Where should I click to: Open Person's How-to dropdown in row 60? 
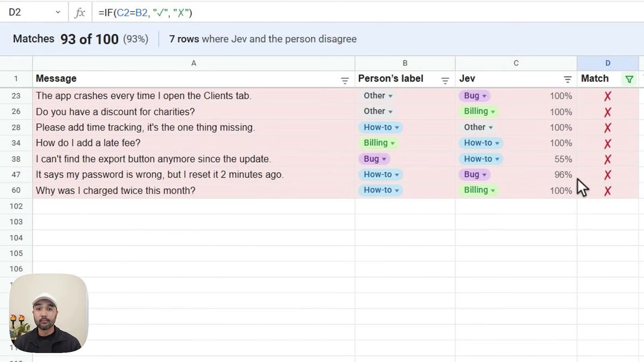click(381, 190)
